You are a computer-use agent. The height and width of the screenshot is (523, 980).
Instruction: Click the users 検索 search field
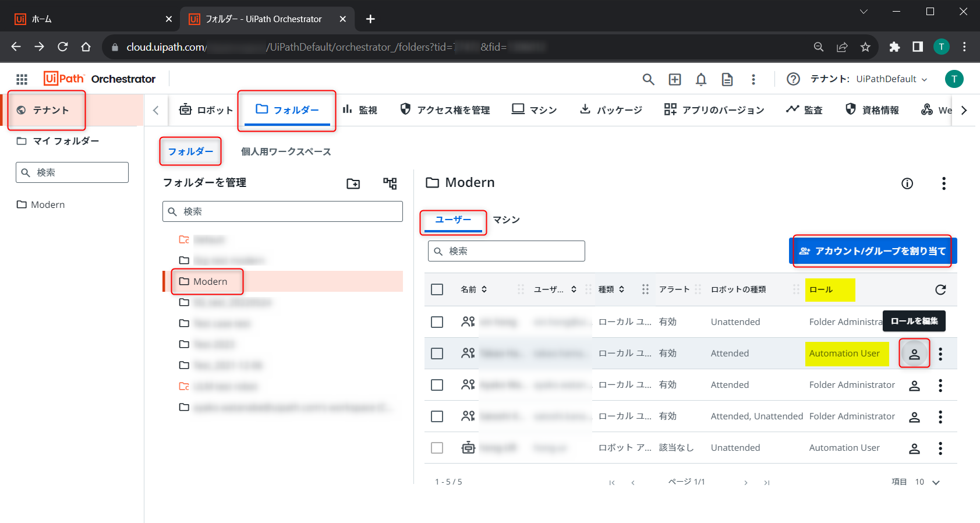(x=506, y=251)
